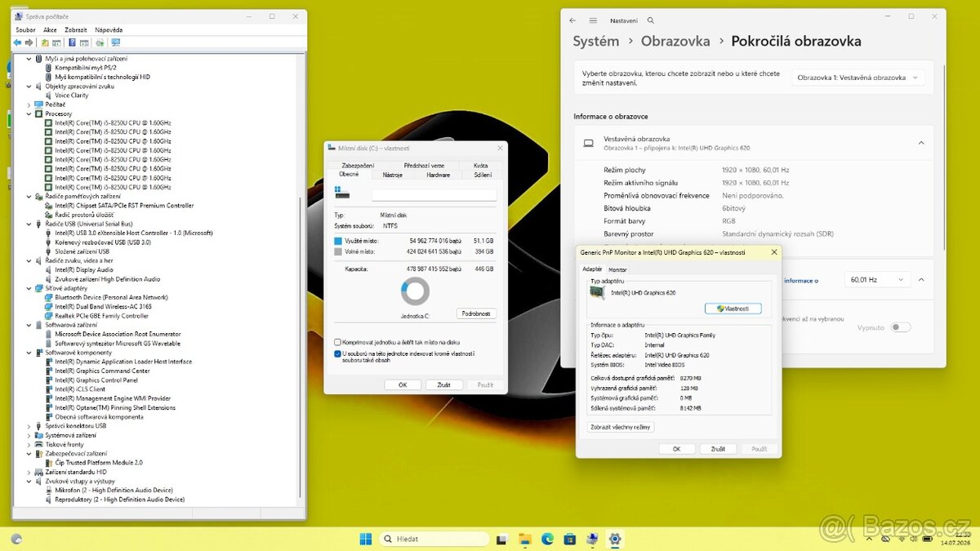Collapse the Softwarové komponenty node

[29, 353]
